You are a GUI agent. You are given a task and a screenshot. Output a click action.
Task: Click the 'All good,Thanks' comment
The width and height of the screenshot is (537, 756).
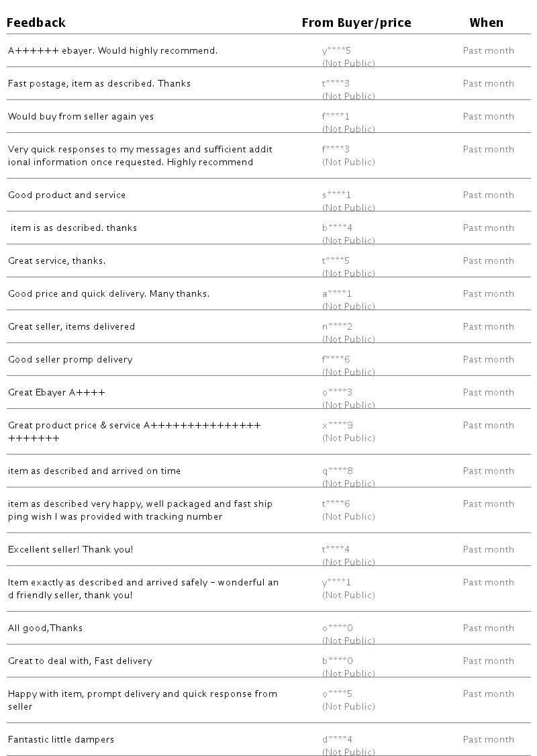pyautogui.click(x=45, y=628)
